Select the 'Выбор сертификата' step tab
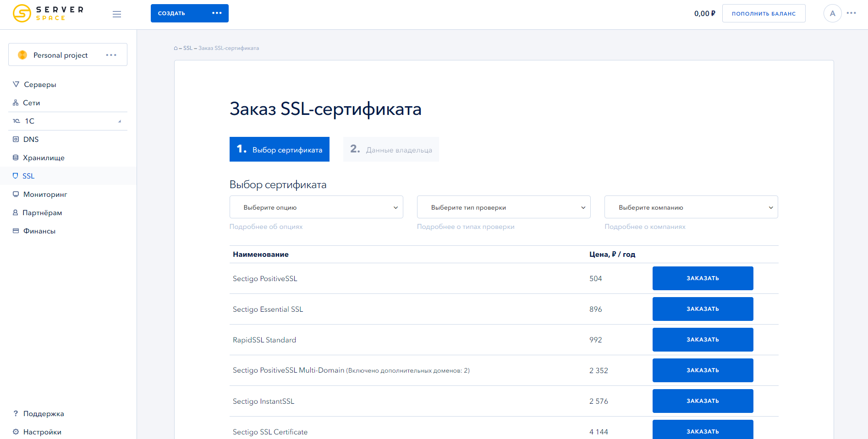The width and height of the screenshot is (868, 439). coord(280,149)
